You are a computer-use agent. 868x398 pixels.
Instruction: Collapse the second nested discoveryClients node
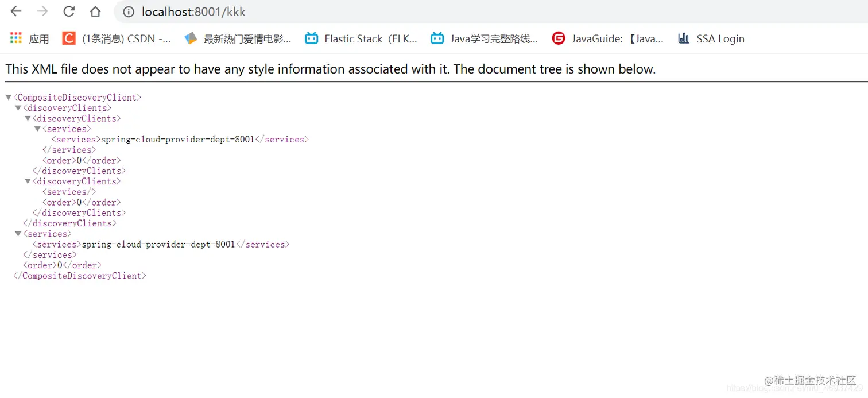[x=28, y=181]
